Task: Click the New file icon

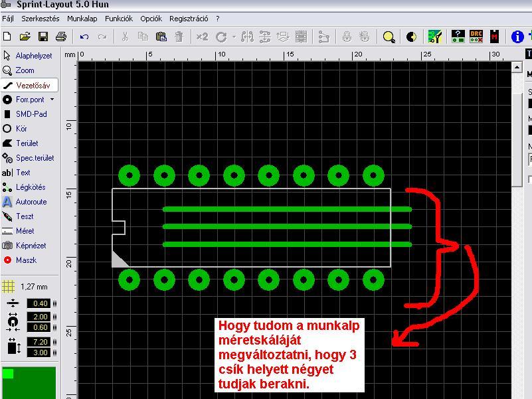Action: click(7, 37)
